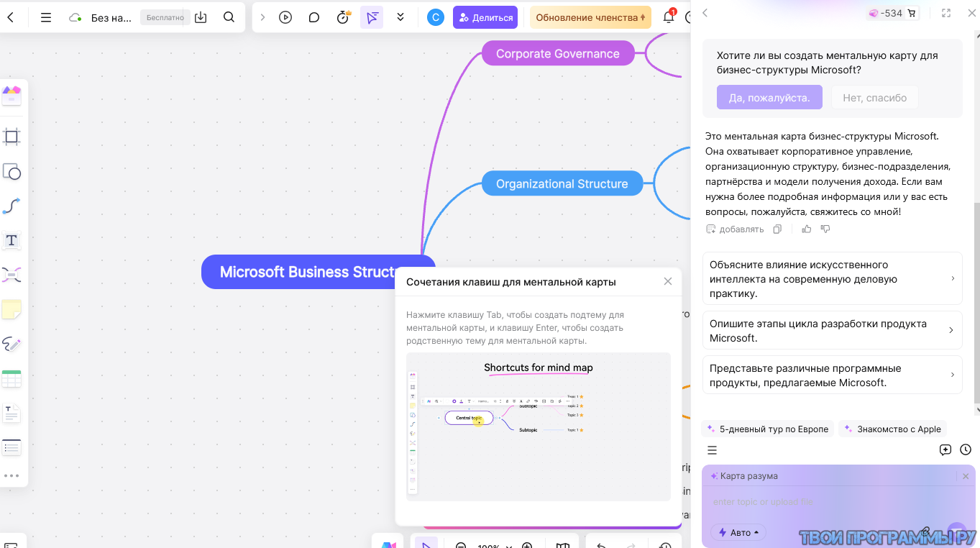980x548 pixels.
Task: Select the Organizational Structure node
Action: click(x=562, y=183)
